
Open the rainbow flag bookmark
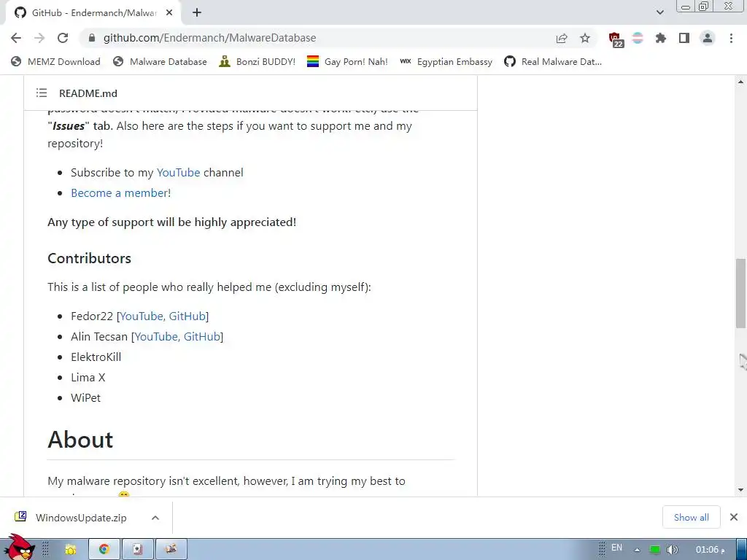point(347,61)
